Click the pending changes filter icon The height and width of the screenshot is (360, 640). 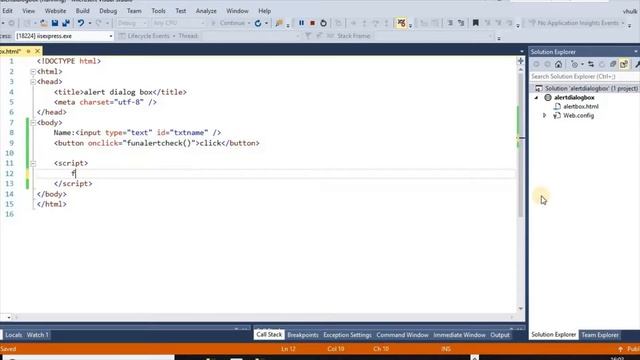point(575,64)
